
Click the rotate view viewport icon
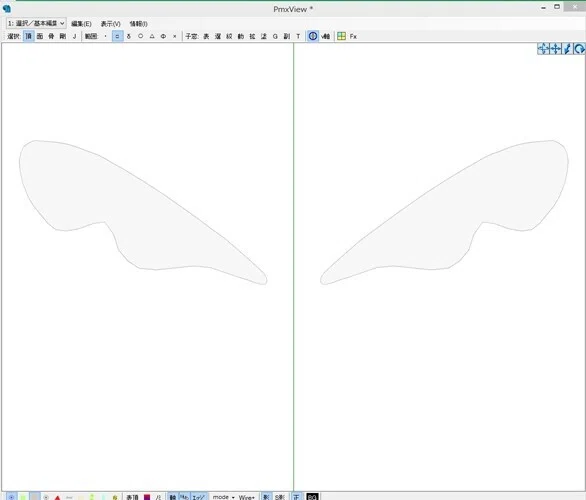(x=579, y=49)
